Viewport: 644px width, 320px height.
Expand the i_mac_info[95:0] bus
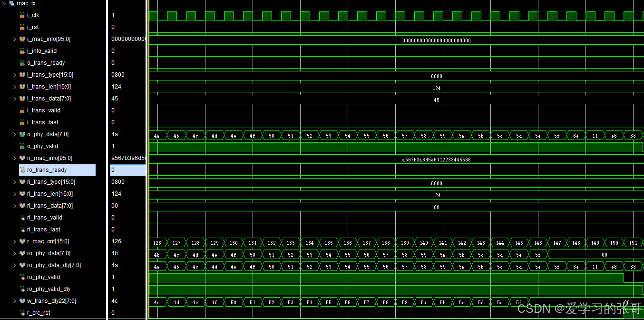15,39
